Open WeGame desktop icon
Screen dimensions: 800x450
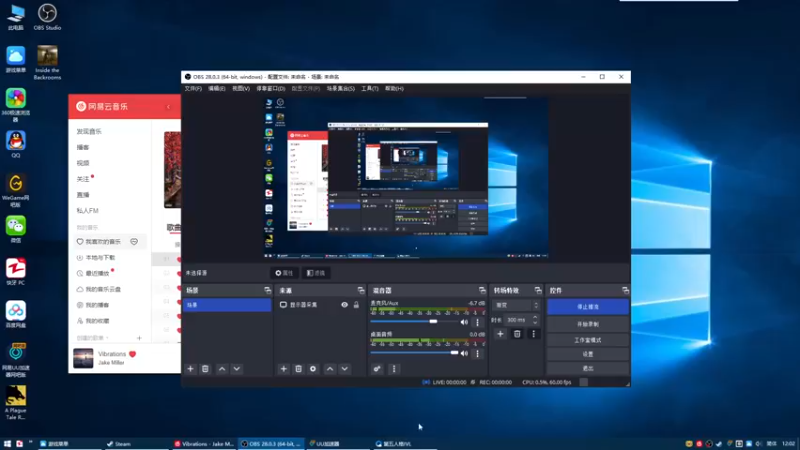coord(16,190)
